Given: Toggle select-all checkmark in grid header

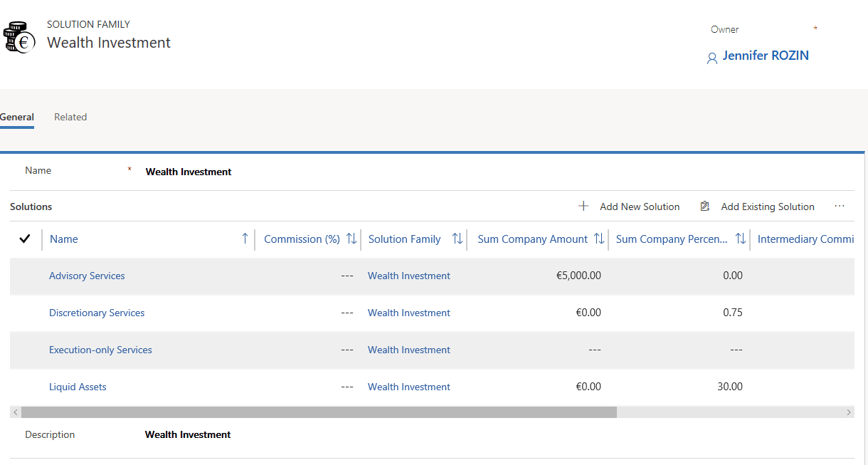Looking at the screenshot, I should [x=25, y=239].
